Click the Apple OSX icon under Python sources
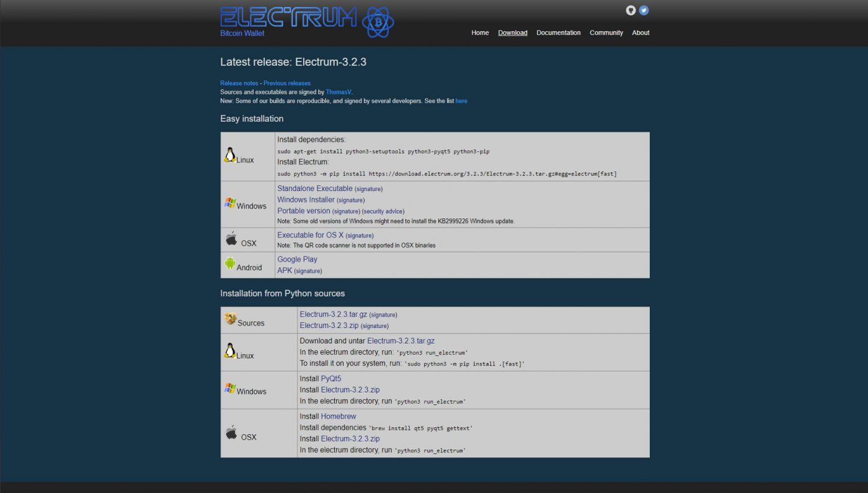This screenshot has height=493, width=868. pos(231,433)
